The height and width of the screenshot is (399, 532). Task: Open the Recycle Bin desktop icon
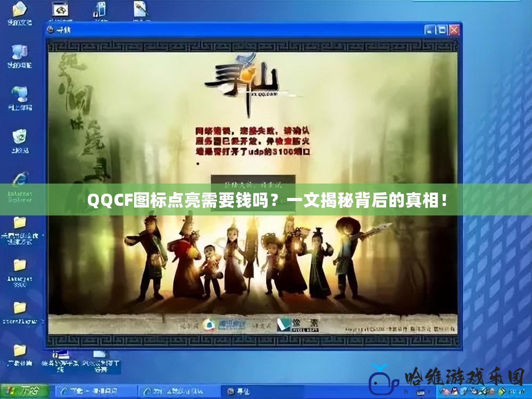[20, 141]
